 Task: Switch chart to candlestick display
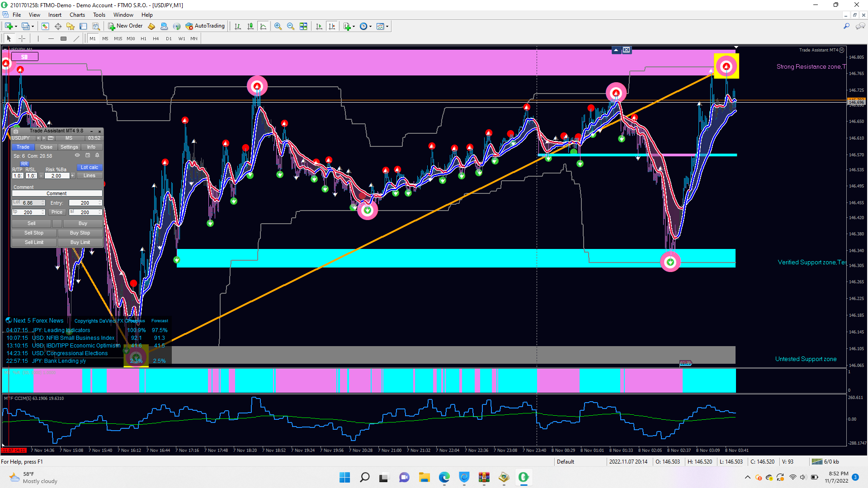(250, 26)
